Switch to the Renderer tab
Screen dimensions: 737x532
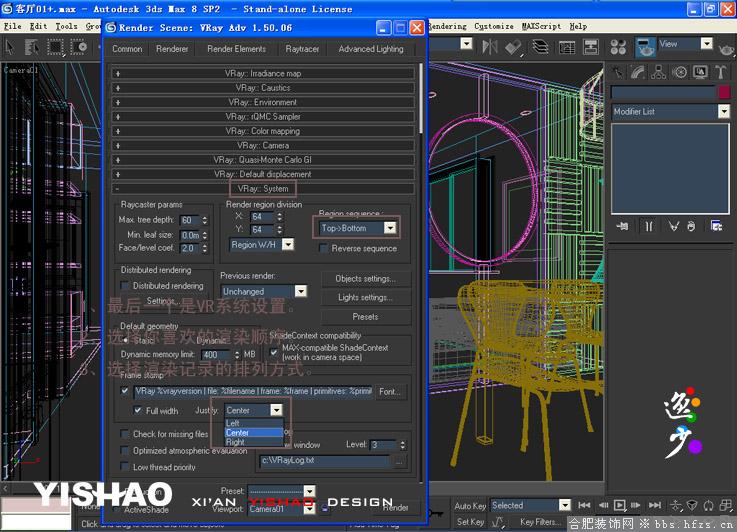172,49
